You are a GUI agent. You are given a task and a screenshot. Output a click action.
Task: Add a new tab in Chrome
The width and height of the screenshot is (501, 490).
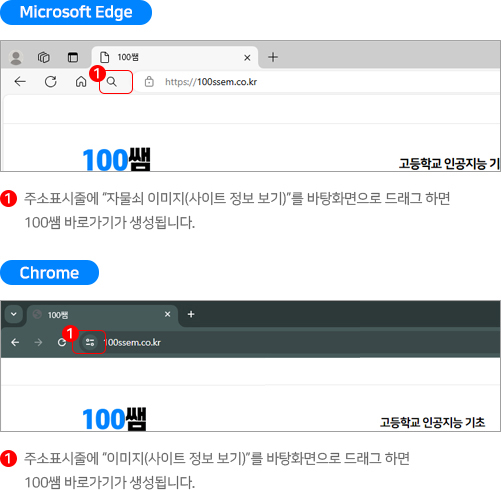[191, 314]
